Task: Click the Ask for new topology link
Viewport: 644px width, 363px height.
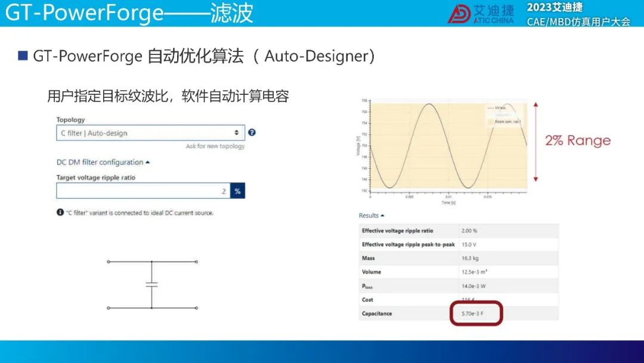Action: coord(215,146)
